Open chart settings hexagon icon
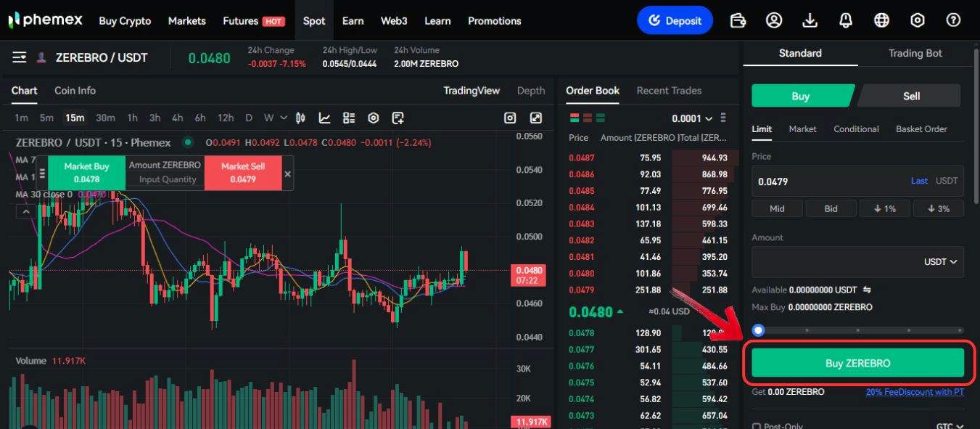The height and width of the screenshot is (429, 980). (x=374, y=118)
